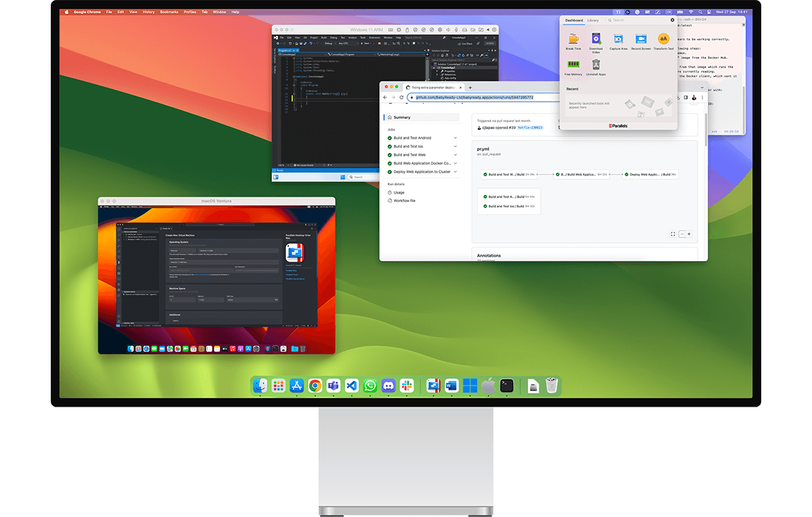The image size is (812, 517).
Task: Open the Transform Text tool
Action: coord(664,39)
